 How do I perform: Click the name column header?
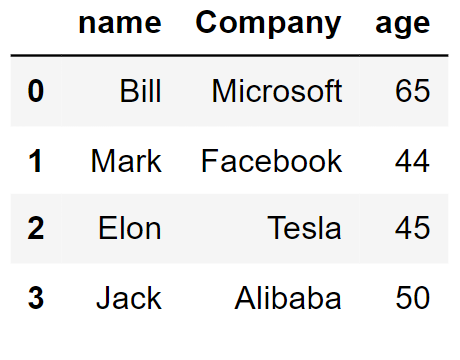(x=120, y=23)
